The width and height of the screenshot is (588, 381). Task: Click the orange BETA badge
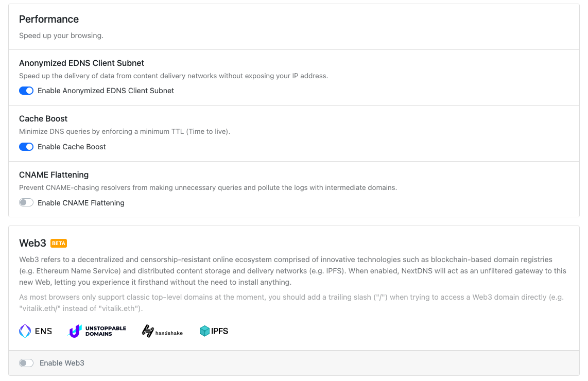[x=59, y=244]
